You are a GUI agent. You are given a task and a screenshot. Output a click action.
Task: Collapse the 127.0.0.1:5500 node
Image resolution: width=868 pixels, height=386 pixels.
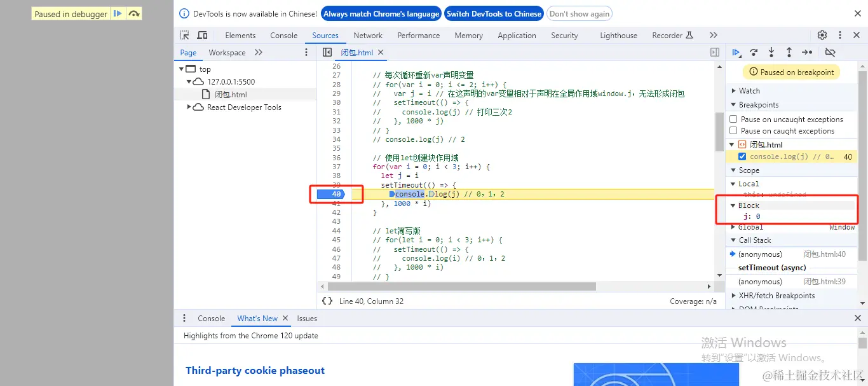(189, 81)
